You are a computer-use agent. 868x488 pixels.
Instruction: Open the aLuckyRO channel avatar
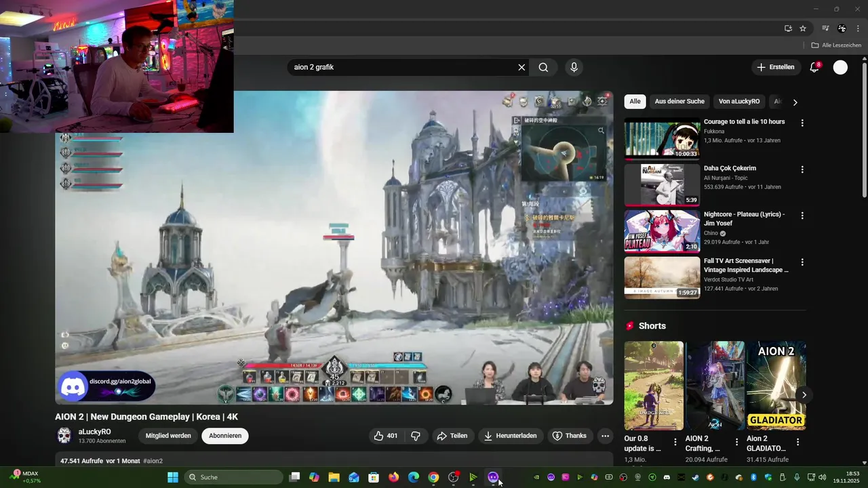[x=64, y=436]
